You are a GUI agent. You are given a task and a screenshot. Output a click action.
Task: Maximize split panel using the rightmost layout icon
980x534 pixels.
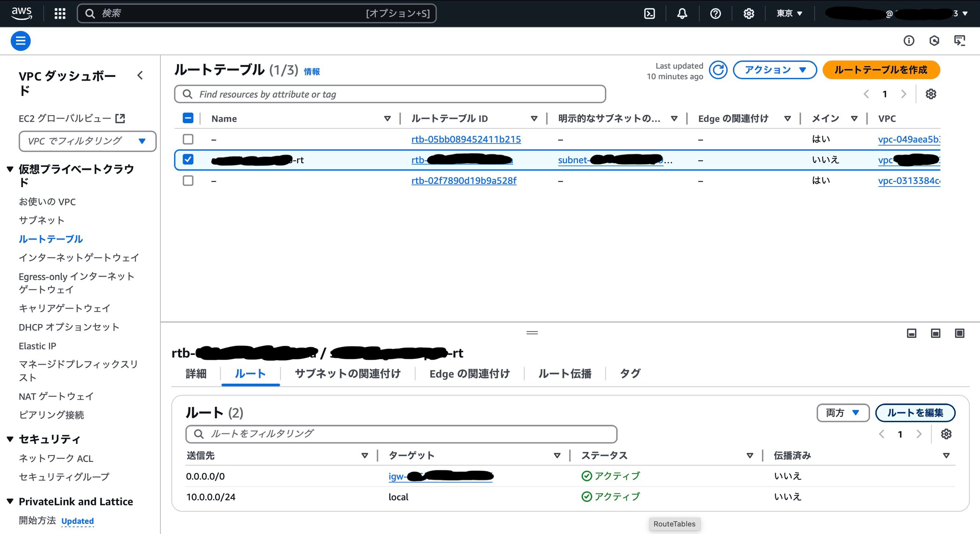pos(959,334)
